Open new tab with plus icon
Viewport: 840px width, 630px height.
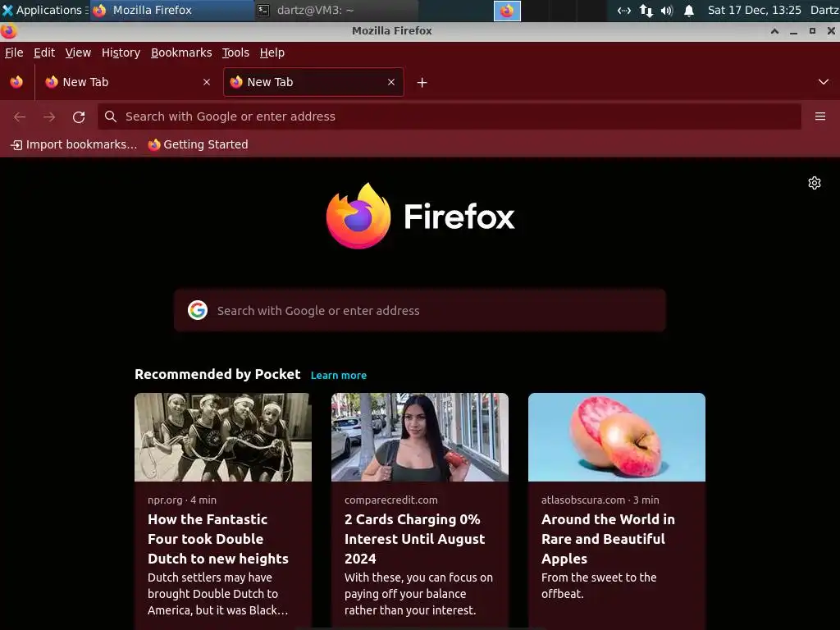[422, 83]
